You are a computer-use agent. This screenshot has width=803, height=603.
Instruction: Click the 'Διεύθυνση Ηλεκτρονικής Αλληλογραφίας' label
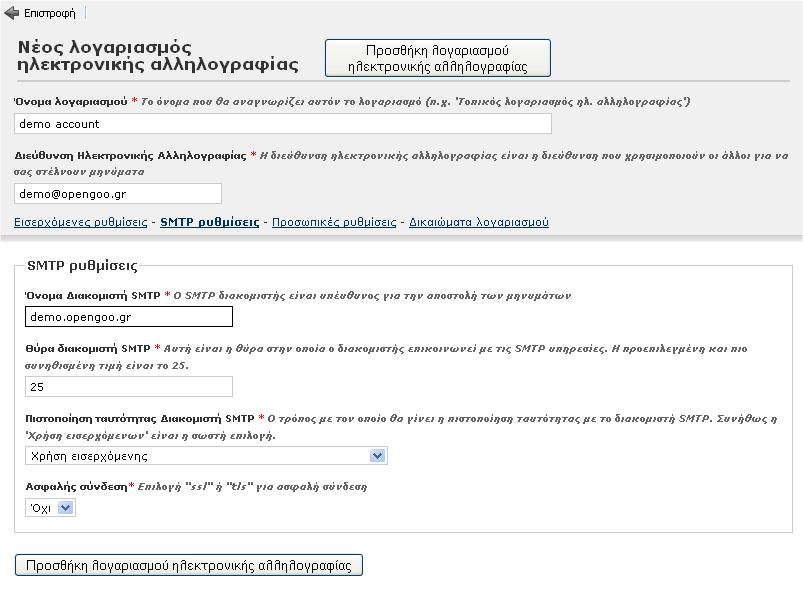click(130, 156)
